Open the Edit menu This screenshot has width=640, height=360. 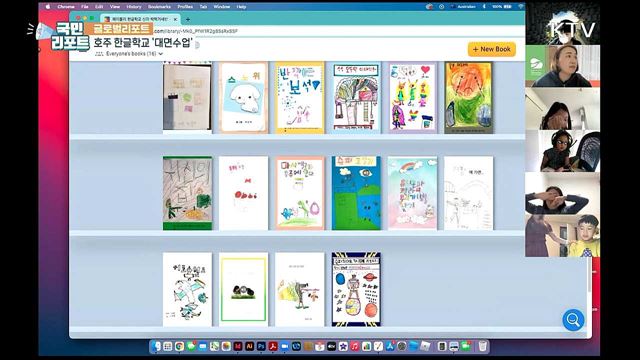point(99,7)
